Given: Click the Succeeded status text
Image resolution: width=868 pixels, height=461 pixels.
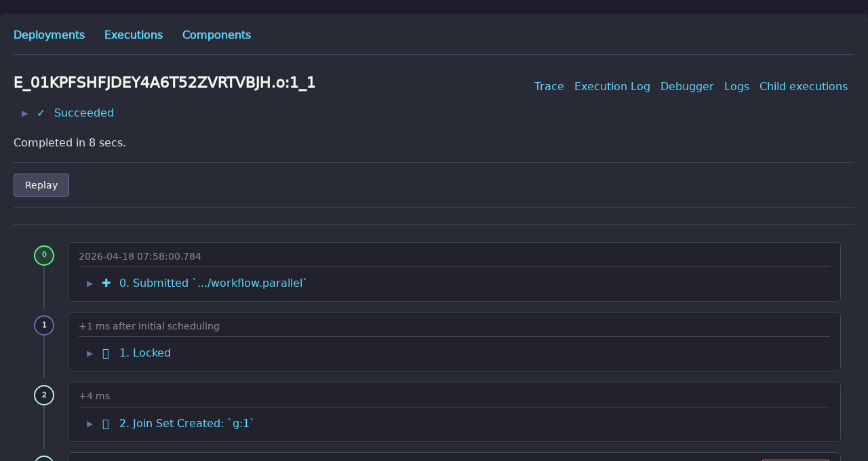Looking at the screenshot, I should [84, 113].
